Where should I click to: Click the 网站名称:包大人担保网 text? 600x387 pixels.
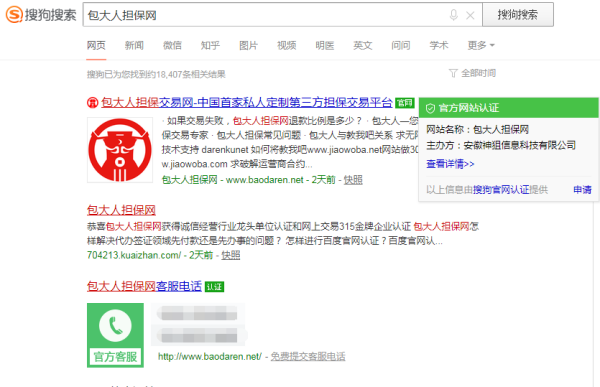click(x=478, y=129)
